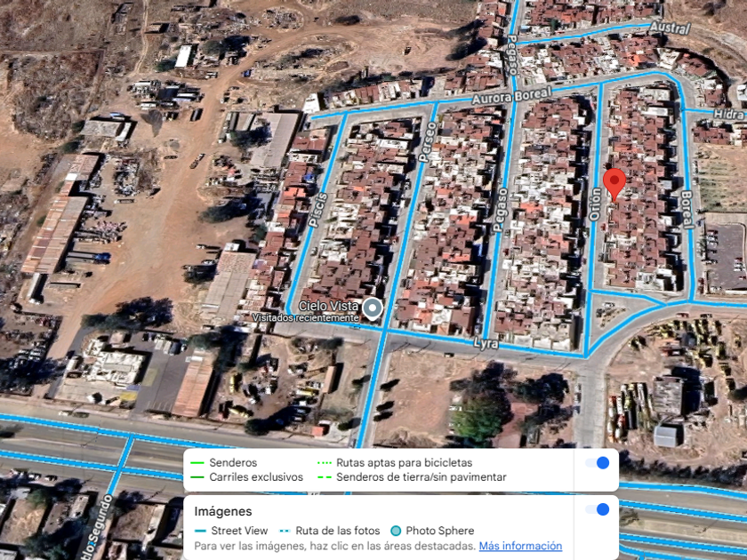Click the Imágenes panel heading
747x560 pixels.
pos(223,511)
